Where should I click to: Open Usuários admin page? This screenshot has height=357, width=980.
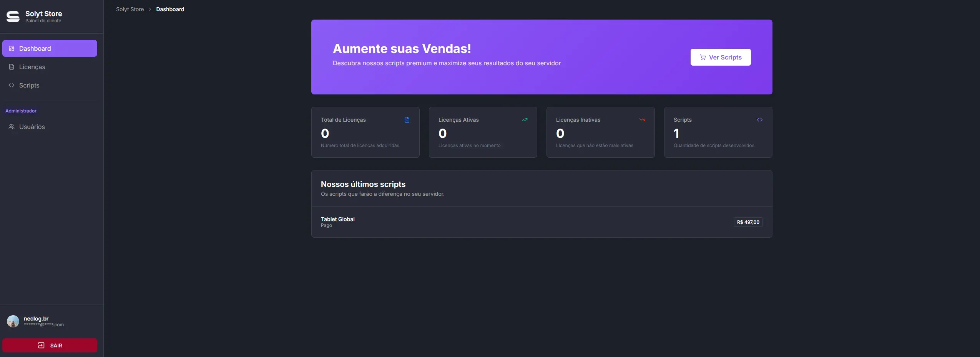(x=50, y=127)
